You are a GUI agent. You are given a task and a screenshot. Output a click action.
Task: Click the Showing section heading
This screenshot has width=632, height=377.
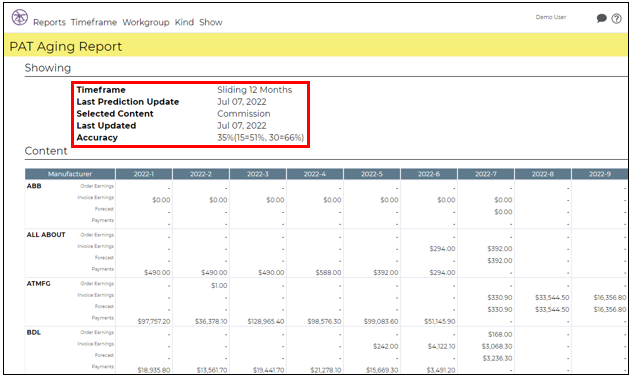click(48, 68)
